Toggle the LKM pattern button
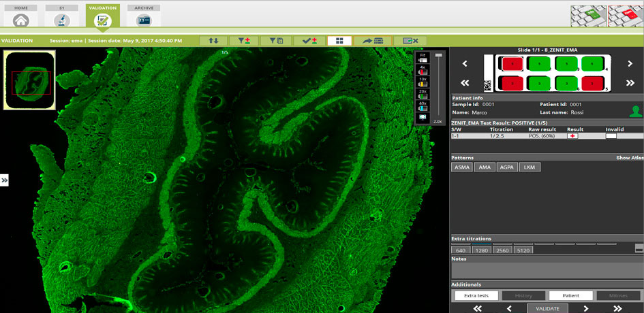Image resolution: width=644 pixels, height=313 pixels. [530, 167]
